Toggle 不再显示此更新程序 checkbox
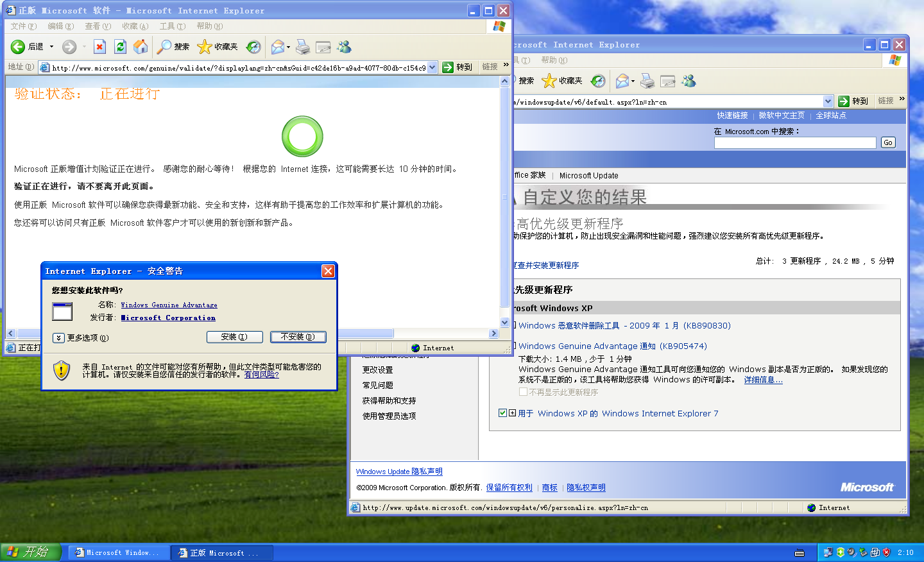 click(523, 392)
